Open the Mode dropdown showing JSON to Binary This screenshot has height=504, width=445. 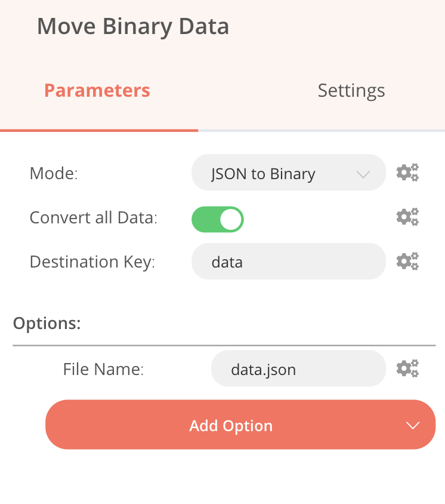(x=280, y=174)
